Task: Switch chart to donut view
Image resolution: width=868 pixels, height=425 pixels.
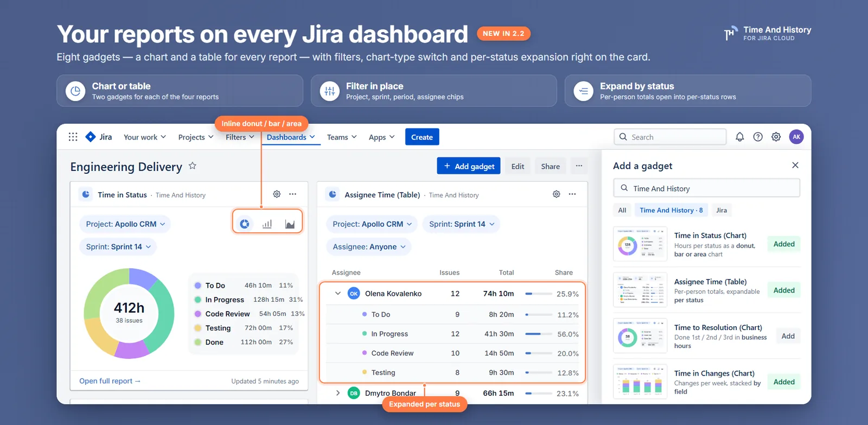Action: click(245, 224)
